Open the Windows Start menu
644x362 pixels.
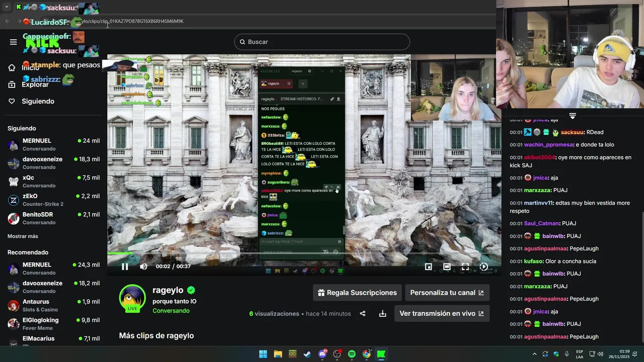pos(263,354)
